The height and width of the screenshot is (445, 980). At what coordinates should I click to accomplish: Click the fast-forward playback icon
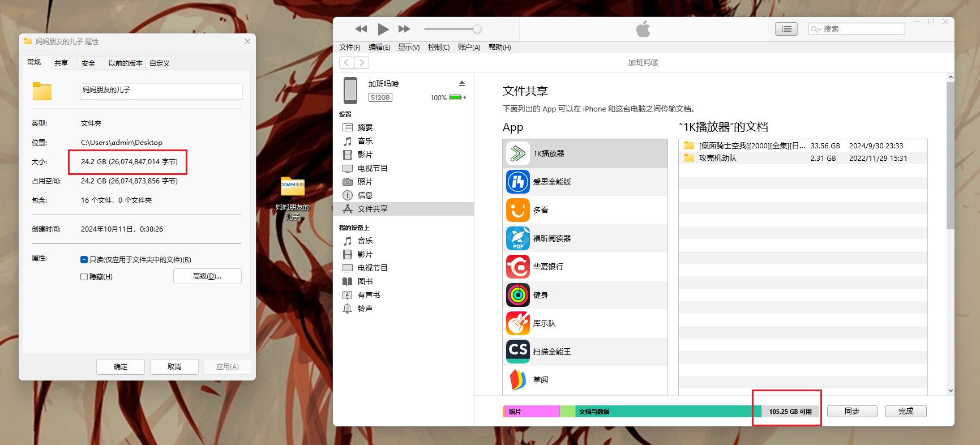pos(404,29)
